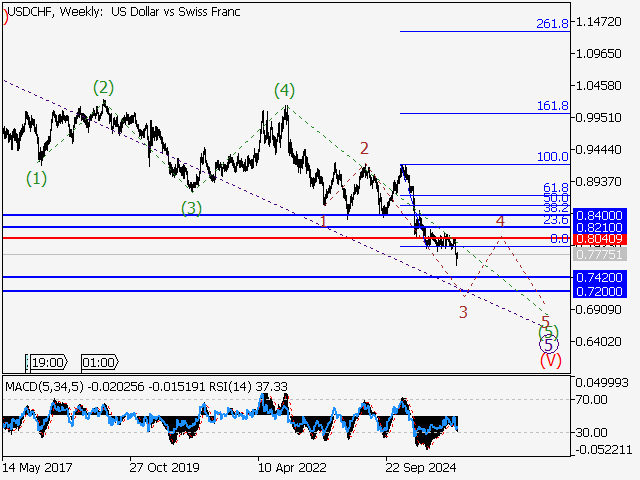Click the red wave 4 projection label
Image resolution: width=640 pixels, height=480 pixels.
tap(500, 220)
